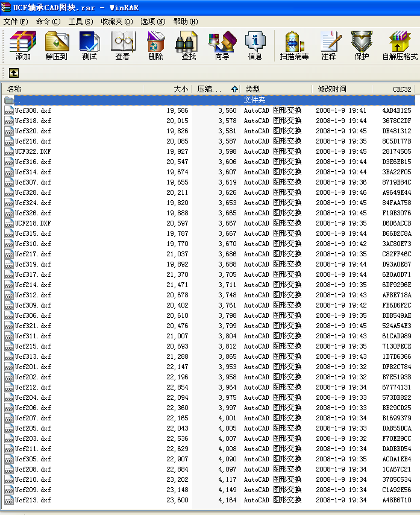Select the file Ucf326.dxf
420x515 pixels.
[x=33, y=213]
